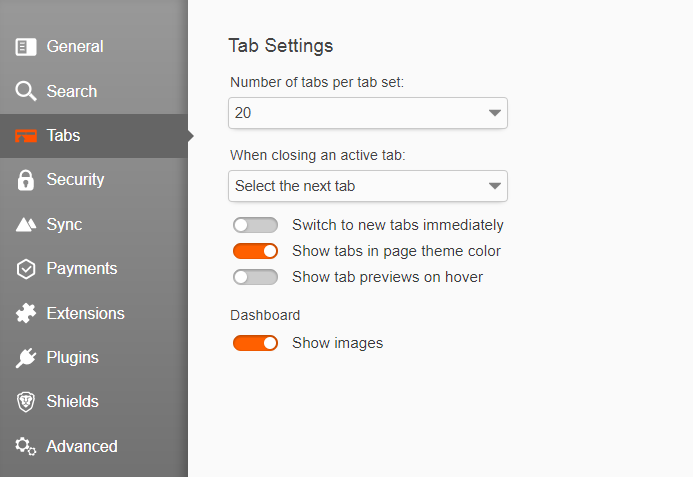Screen dimensions: 693x477
Task: Click the Extensions puzzle piece icon
Action: click(26, 313)
